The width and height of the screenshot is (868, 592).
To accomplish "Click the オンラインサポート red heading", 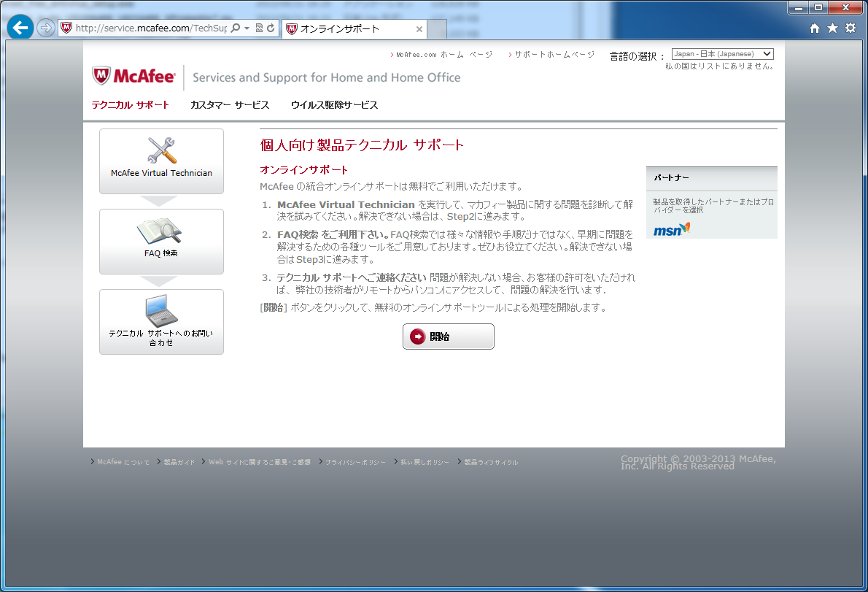I will 304,169.
